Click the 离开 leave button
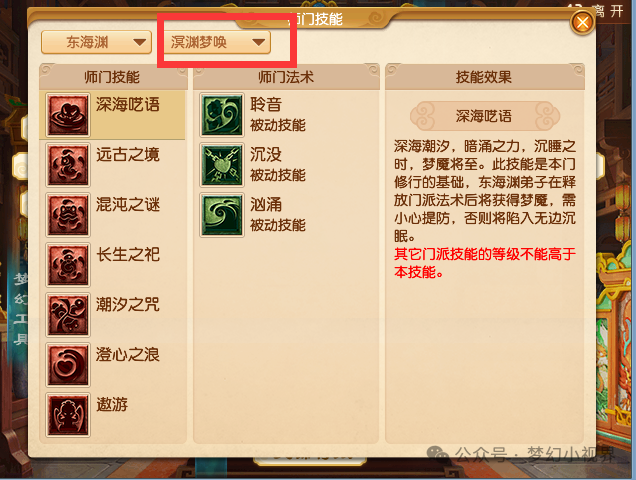 tap(608, 11)
